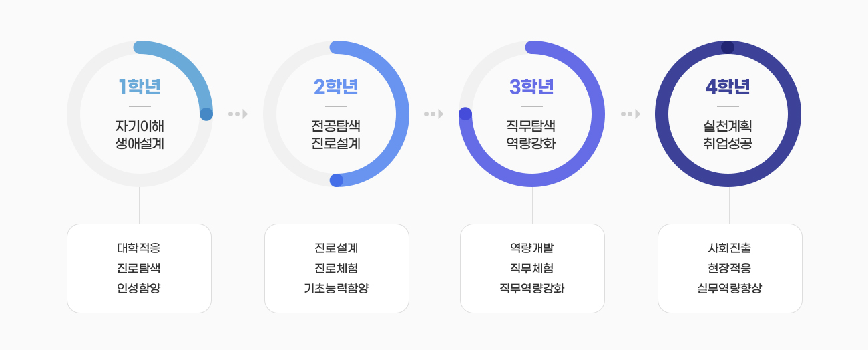Click the 2학년 progress ring end dot
This screenshot has height=350, width=868.
pyautogui.click(x=337, y=180)
